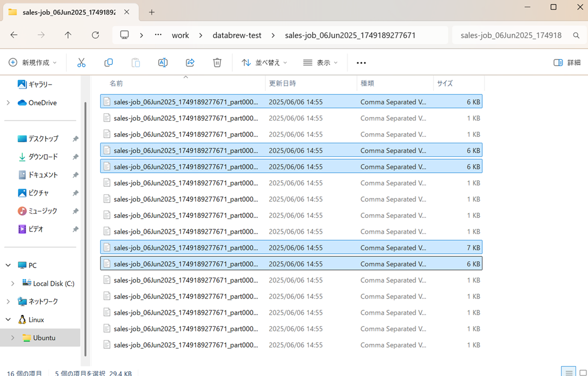The height and width of the screenshot is (376, 588).
Task: Click the paste clipboard icon
Action: [x=135, y=63]
